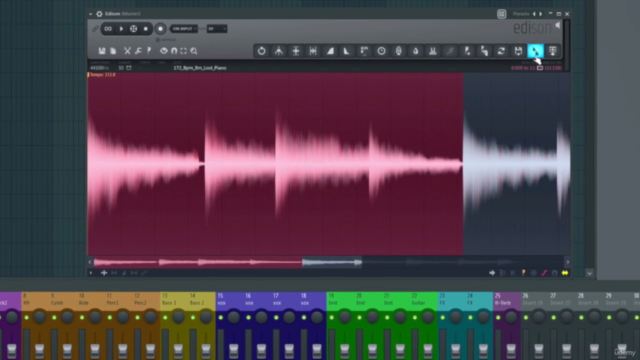
Task: Click the greyed-out brush tool icon
Action: point(450,51)
